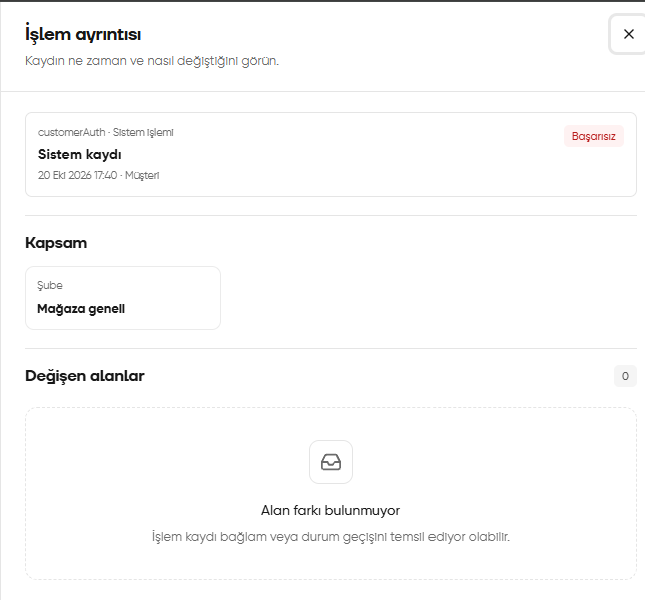Screen dimensions: 645x600
Task: Click the Değişen alanlar count badge 0
Action: coord(625,376)
